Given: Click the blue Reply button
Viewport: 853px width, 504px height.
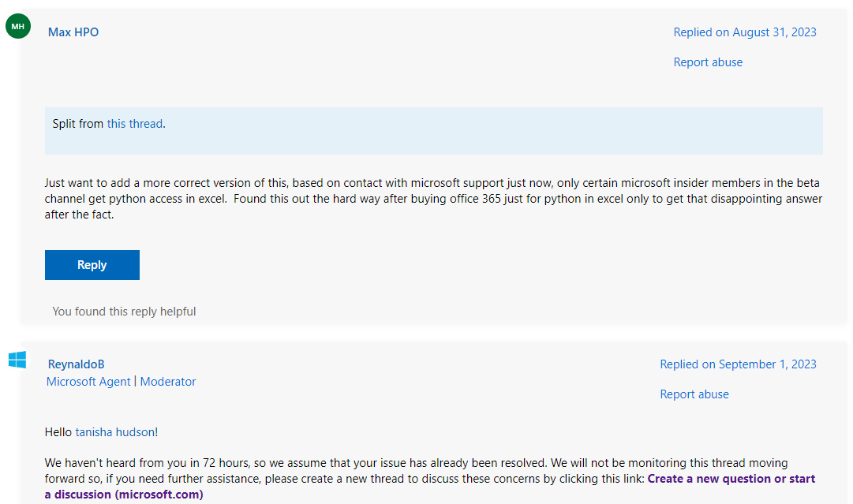Looking at the screenshot, I should click(x=92, y=265).
